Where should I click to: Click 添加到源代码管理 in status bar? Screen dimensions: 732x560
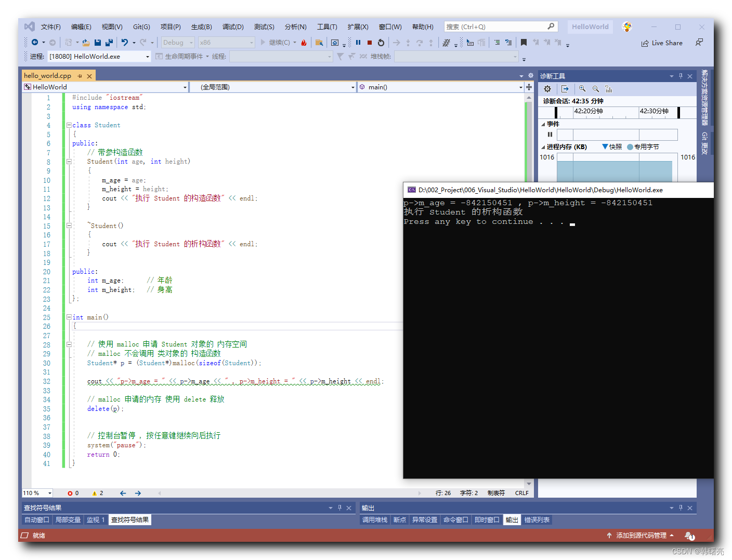click(x=640, y=535)
